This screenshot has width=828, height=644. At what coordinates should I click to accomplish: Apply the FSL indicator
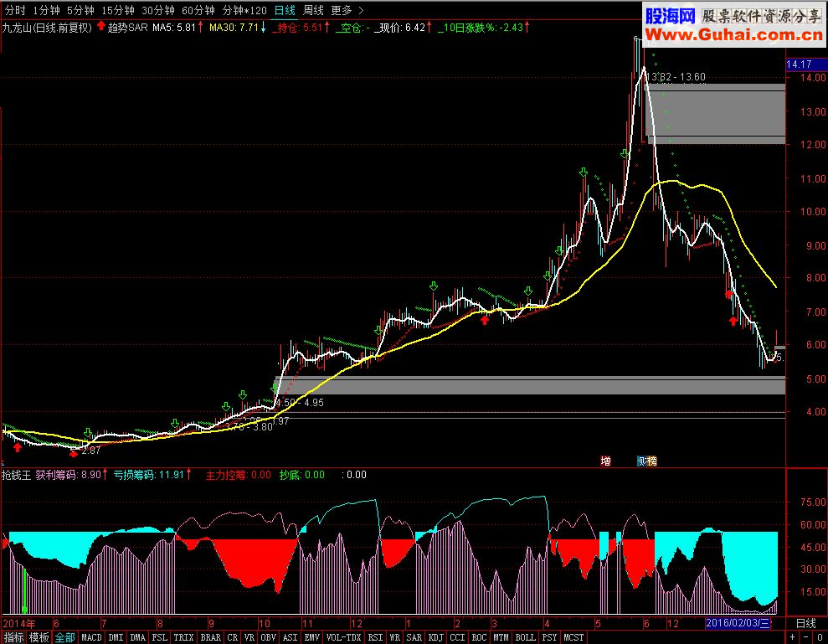(159, 637)
